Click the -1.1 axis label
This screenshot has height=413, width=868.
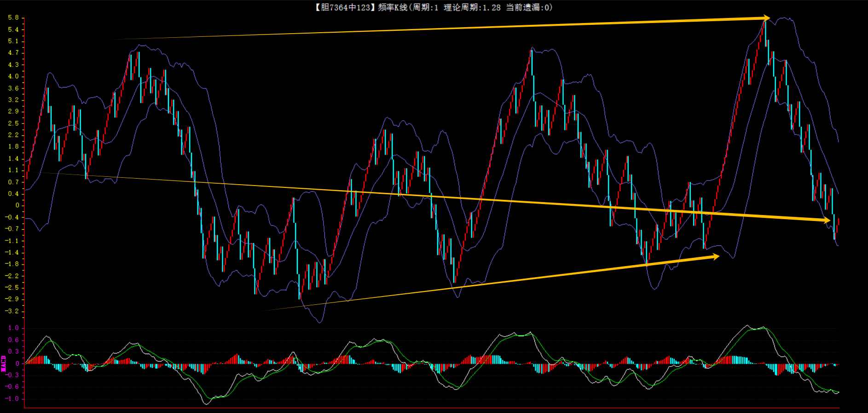click(x=12, y=241)
